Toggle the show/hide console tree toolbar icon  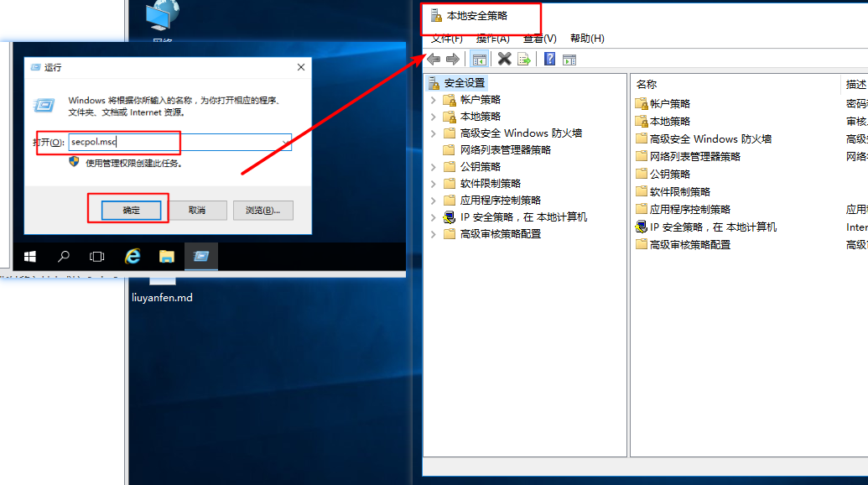(x=480, y=60)
